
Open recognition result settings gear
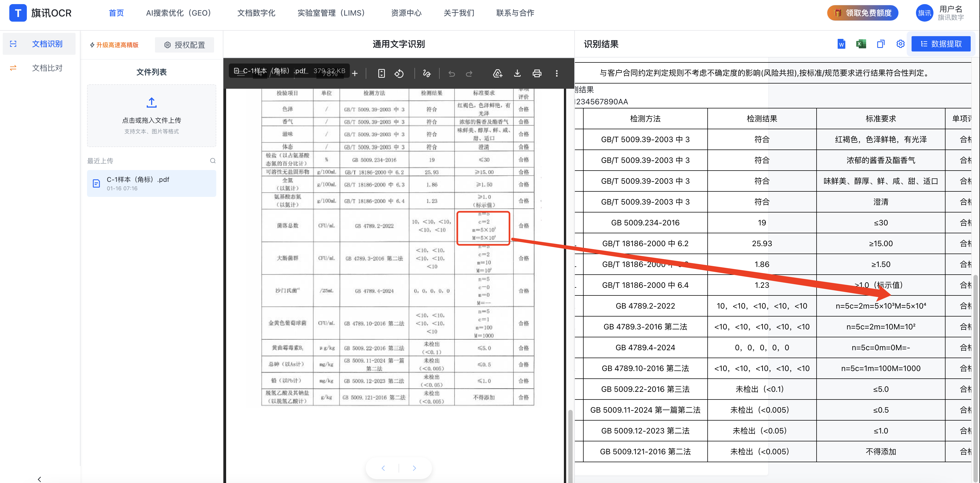[x=900, y=44]
